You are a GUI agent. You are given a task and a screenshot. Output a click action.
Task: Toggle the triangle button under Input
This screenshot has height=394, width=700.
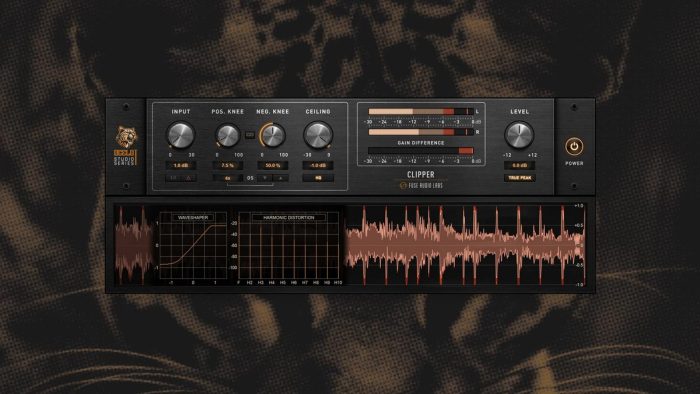[188, 178]
